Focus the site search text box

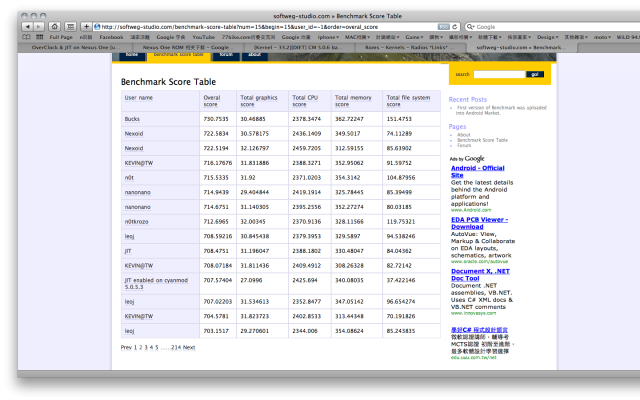point(499,74)
